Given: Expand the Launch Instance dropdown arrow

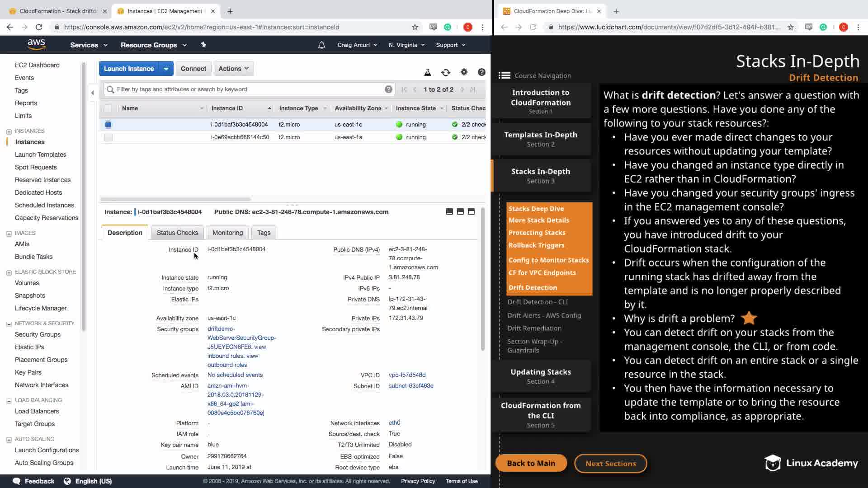Looking at the screenshot, I should pyautogui.click(x=166, y=69).
